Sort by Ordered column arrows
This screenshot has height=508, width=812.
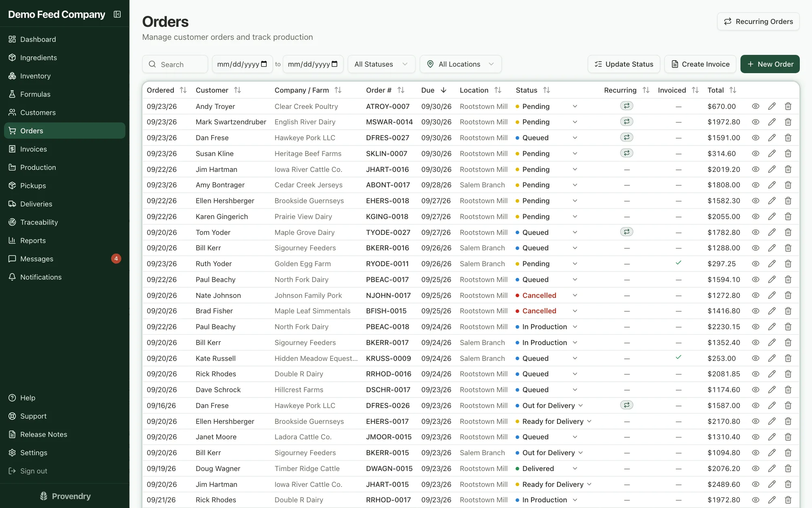(x=183, y=90)
